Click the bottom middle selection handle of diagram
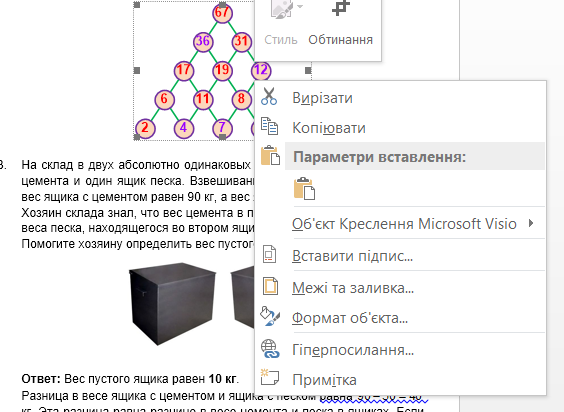 tap(223, 137)
